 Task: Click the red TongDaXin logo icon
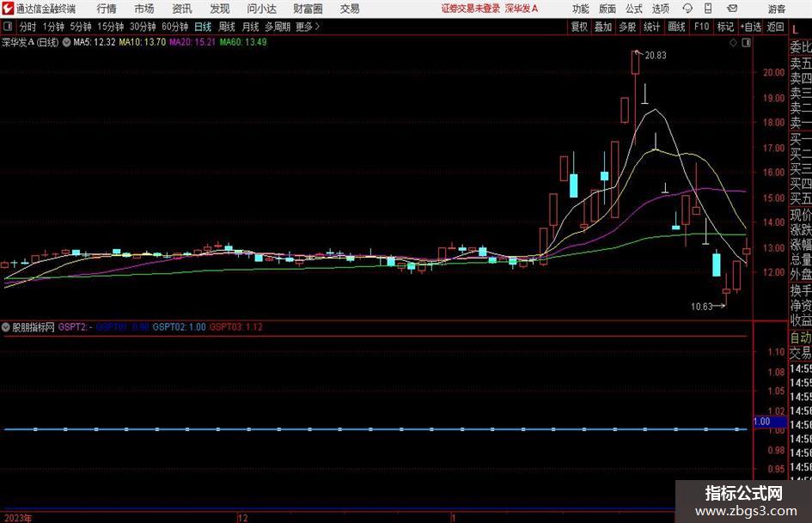(8, 9)
